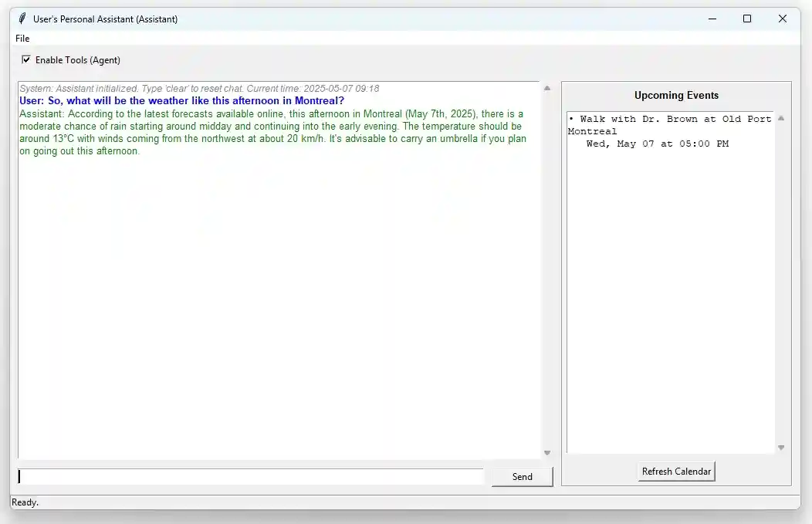This screenshot has width=812, height=524.
Task: Maximize the Personal Assistant window
Action: click(747, 18)
